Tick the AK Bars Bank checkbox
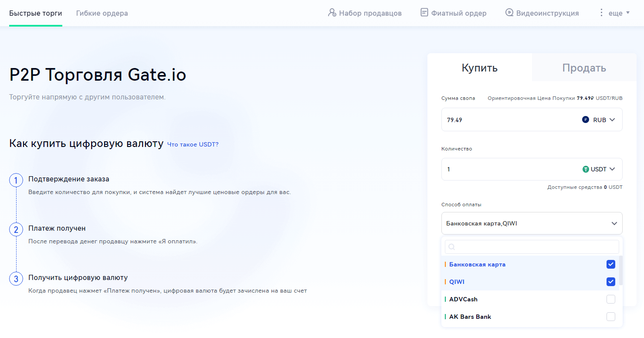This screenshot has height=338, width=644. [x=610, y=317]
